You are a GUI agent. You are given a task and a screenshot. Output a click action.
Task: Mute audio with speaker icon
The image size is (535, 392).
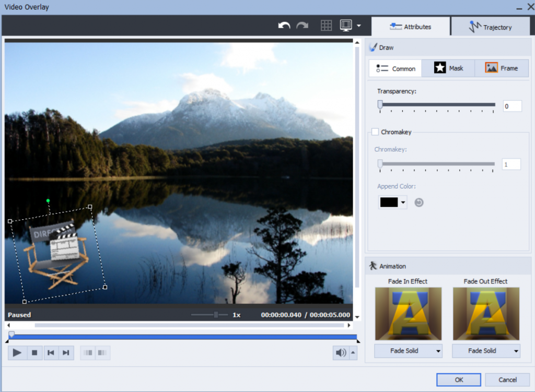tap(341, 353)
